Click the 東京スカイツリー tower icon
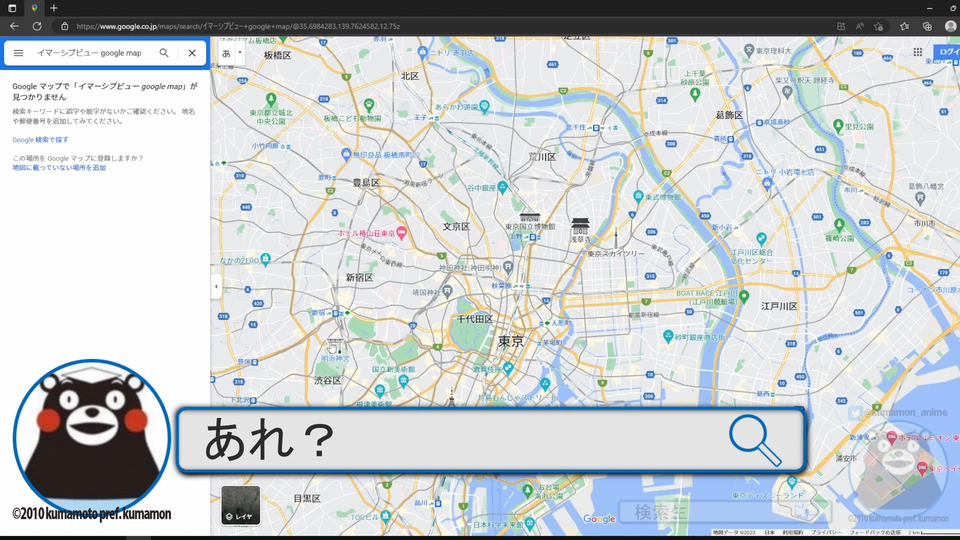 click(x=616, y=239)
